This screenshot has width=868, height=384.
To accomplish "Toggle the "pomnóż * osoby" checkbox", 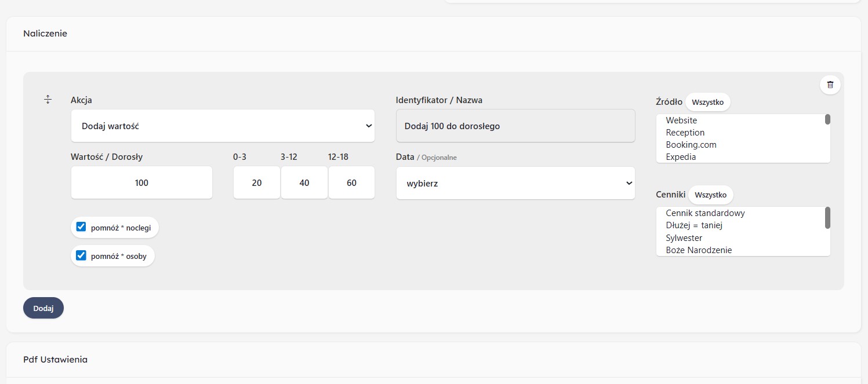I will coord(81,255).
